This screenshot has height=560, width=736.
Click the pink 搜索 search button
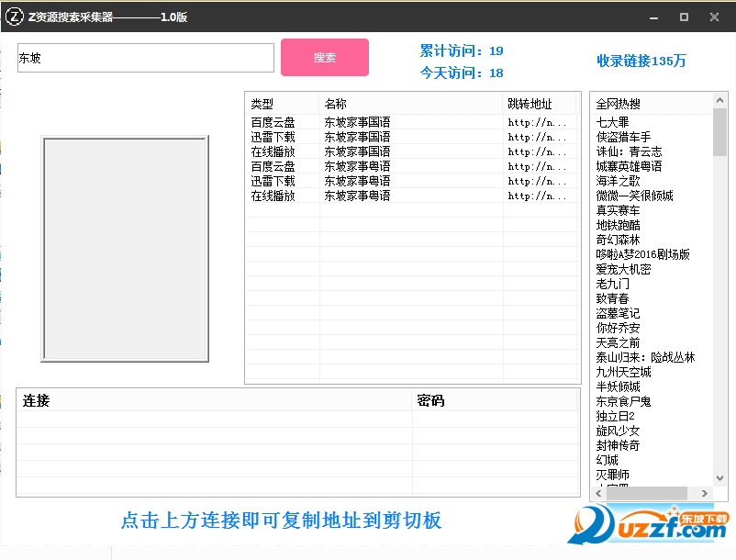(325, 57)
